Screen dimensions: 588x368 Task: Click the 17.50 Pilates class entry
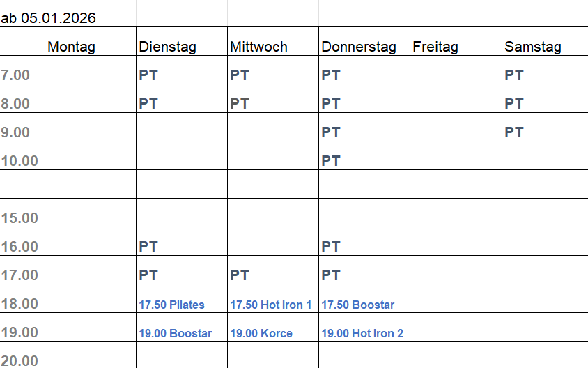(x=172, y=305)
